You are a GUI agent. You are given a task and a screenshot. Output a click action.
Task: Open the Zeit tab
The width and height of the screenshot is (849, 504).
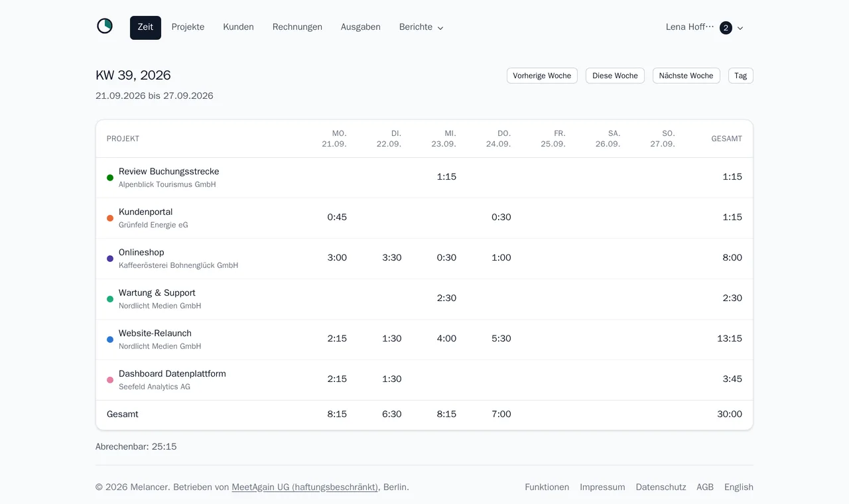pos(145,27)
